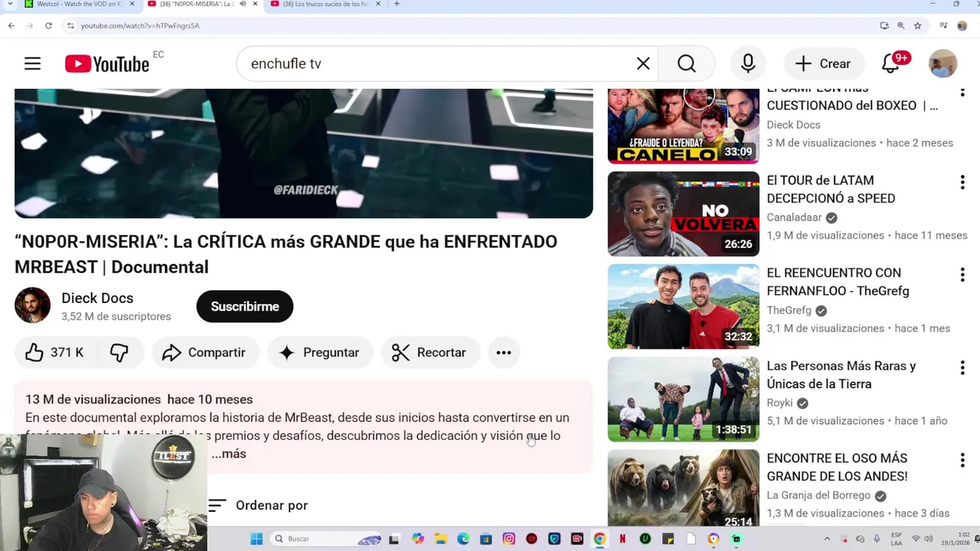Viewport: 980px width, 551px height.
Task: Open Netflix from the taskbar
Action: pos(622,539)
